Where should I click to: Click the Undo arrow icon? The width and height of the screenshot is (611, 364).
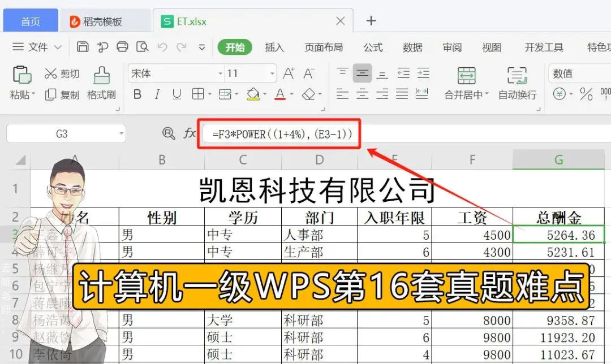pyautogui.click(x=162, y=47)
